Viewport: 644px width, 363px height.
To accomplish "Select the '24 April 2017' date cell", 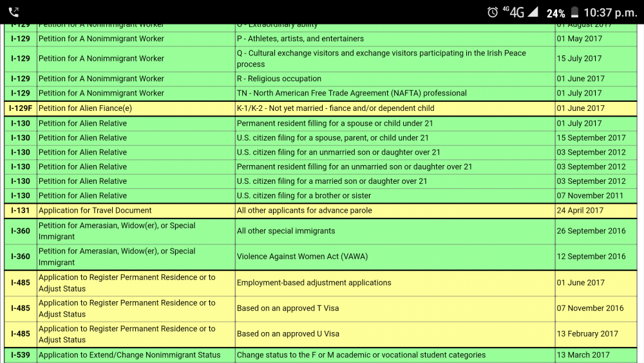I will [x=596, y=210].
